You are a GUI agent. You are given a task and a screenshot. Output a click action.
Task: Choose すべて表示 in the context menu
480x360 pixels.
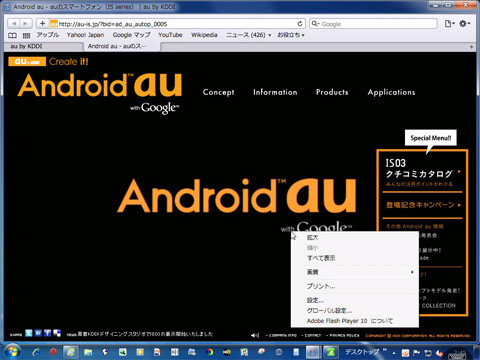(x=355, y=258)
